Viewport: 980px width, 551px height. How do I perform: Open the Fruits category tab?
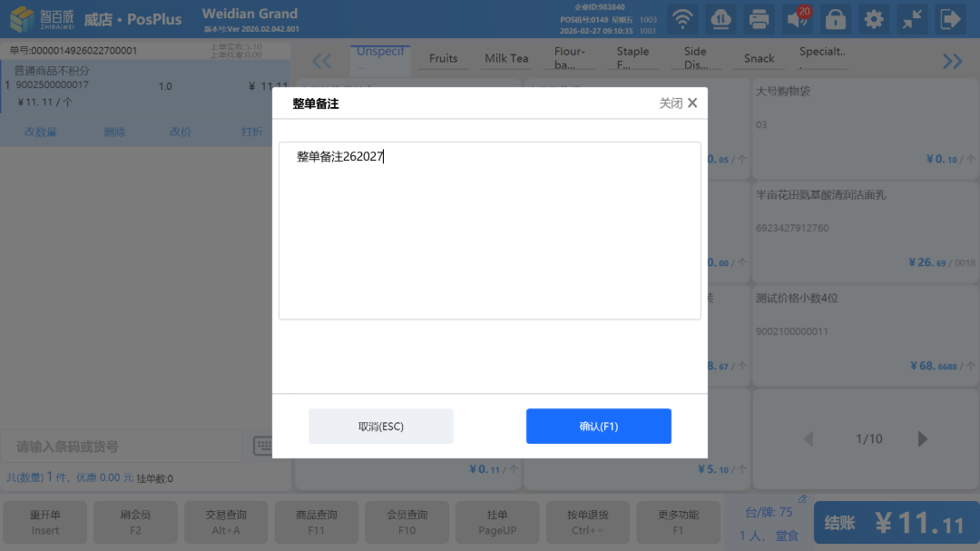click(443, 59)
